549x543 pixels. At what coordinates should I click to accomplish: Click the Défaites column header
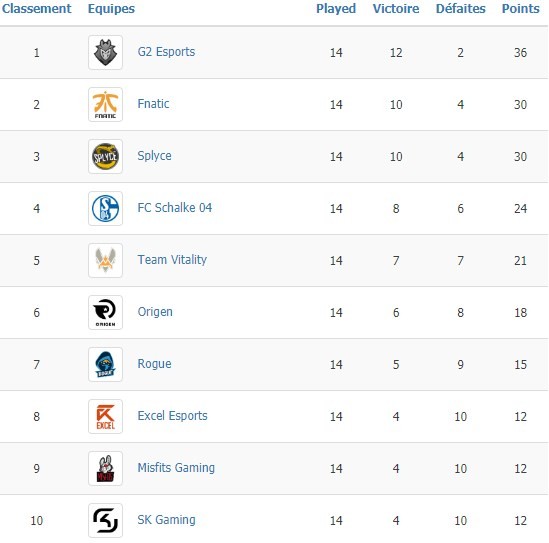[x=460, y=8]
